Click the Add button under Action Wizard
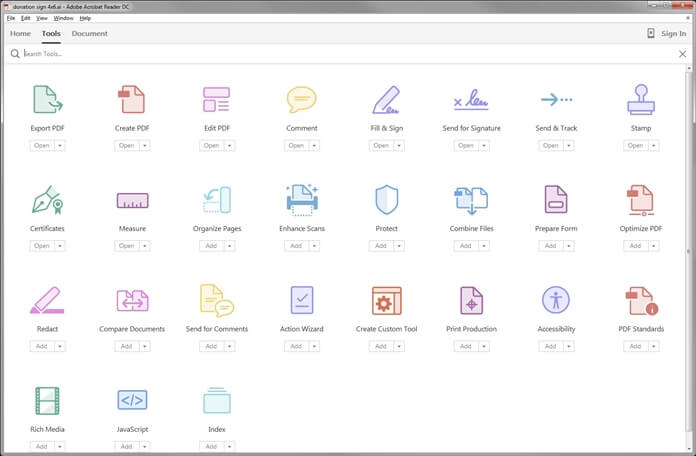The image size is (696, 456). [x=296, y=346]
